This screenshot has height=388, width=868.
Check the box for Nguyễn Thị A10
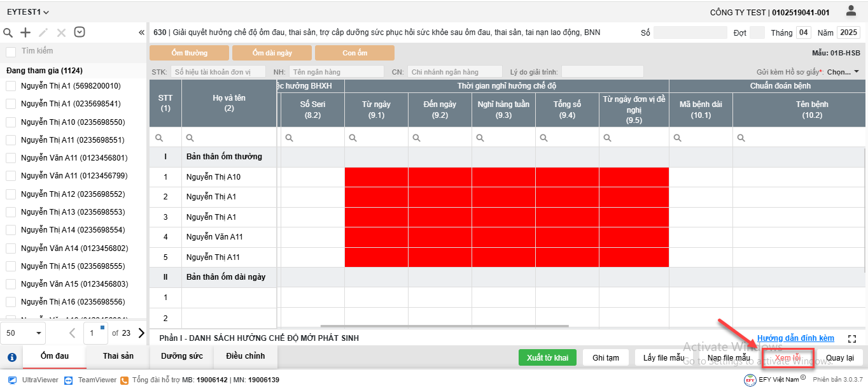[x=11, y=122]
